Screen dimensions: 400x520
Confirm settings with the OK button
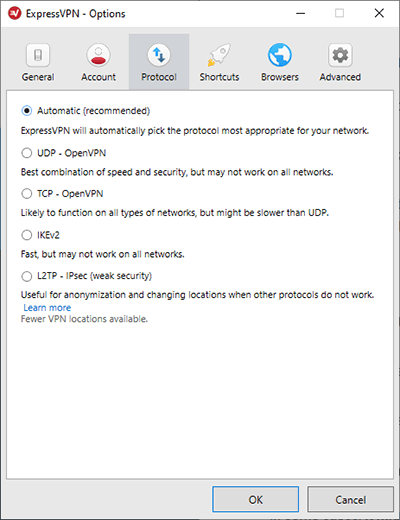point(256,499)
